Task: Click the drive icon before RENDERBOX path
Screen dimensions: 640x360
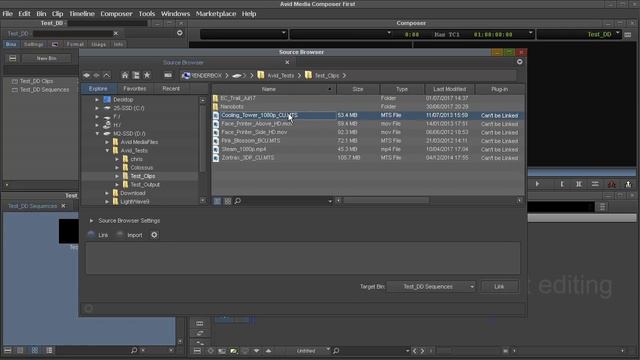Action: click(168, 76)
